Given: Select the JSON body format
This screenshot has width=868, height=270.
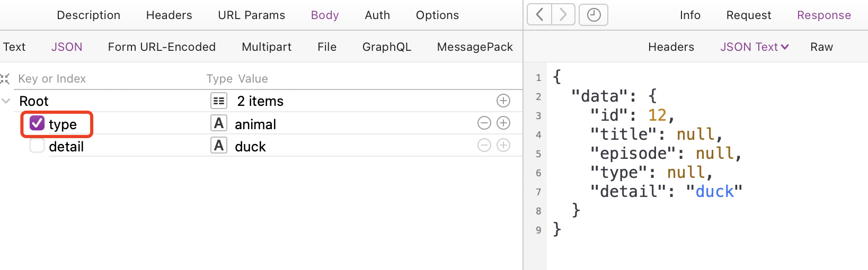Looking at the screenshot, I should click(67, 47).
